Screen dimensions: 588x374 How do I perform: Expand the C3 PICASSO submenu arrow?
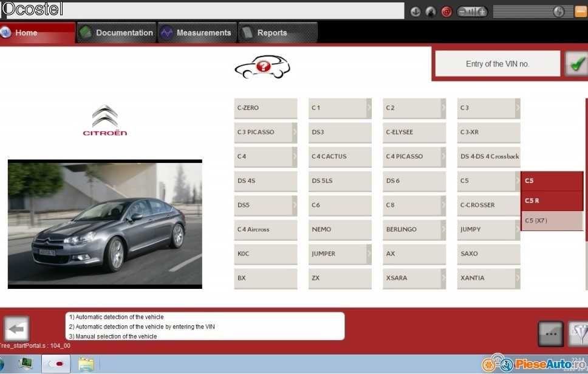[x=295, y=133]
